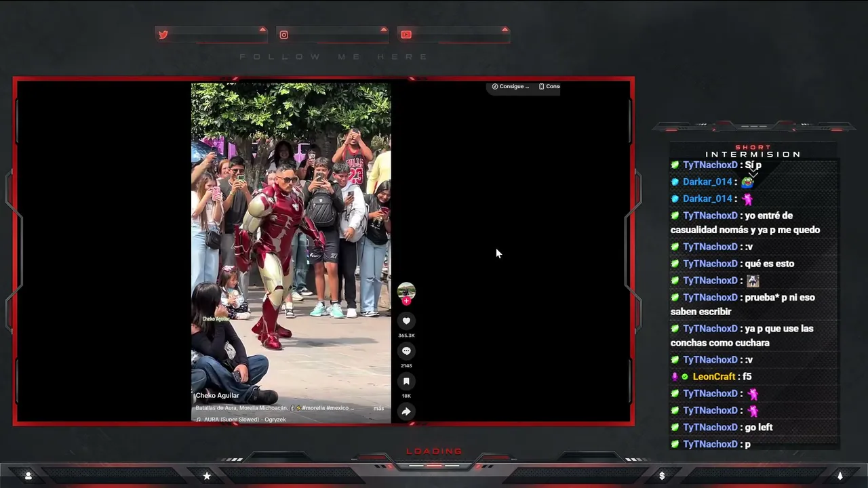
Task: Click the music note icon beside AURA track
Action: [x=198, y=420]
